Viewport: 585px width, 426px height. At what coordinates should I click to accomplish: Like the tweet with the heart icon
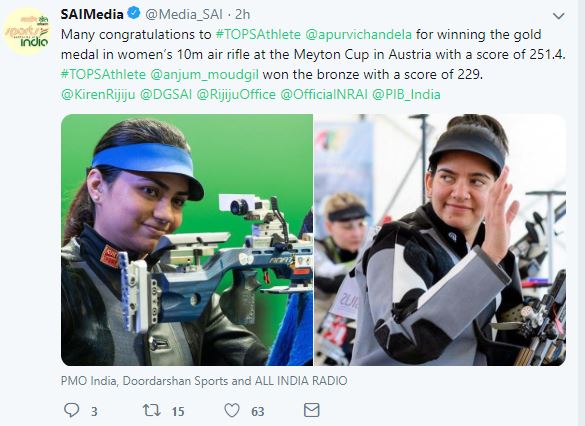[x=232, y=410]
